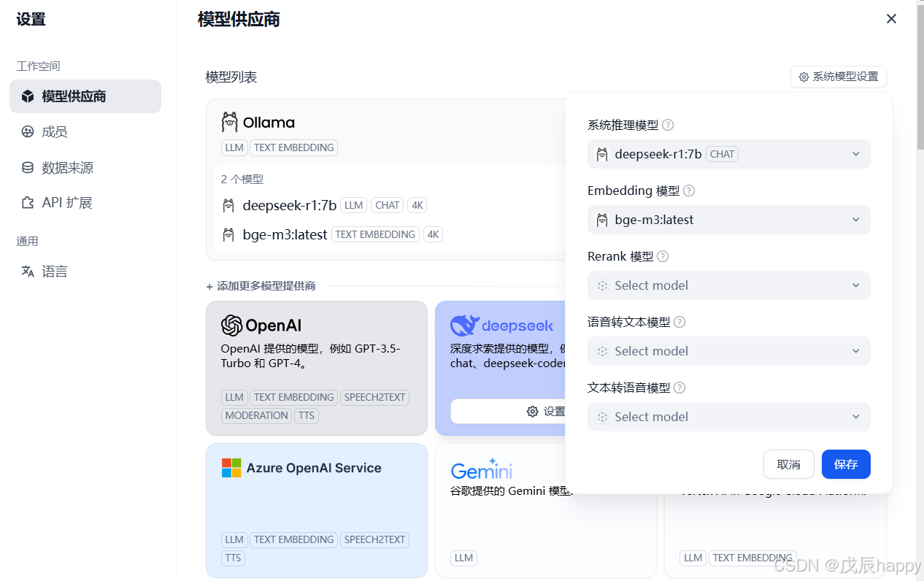Click the Gemini logo
Image resolution: width=924 pixels, height=581 pixels.
click(482, 469)
